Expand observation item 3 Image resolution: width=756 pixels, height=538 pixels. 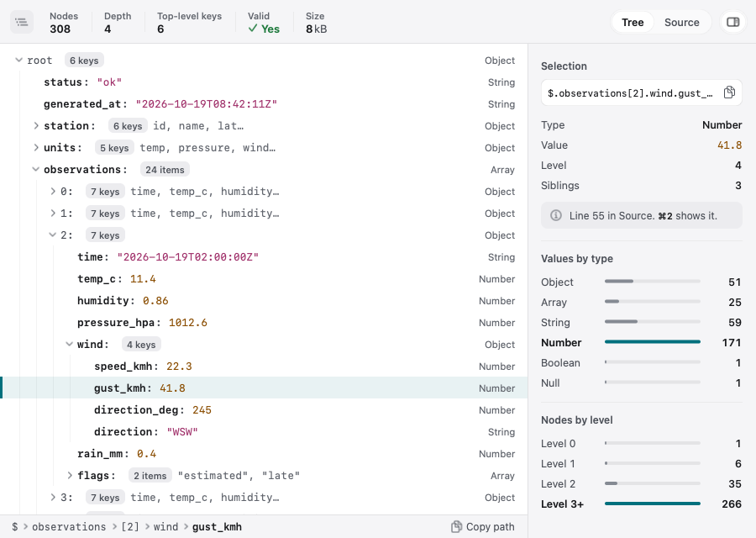coord(53,497)
